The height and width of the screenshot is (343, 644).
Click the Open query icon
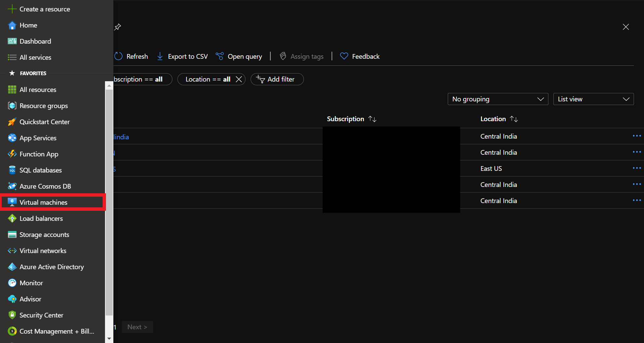click(220, 56)
